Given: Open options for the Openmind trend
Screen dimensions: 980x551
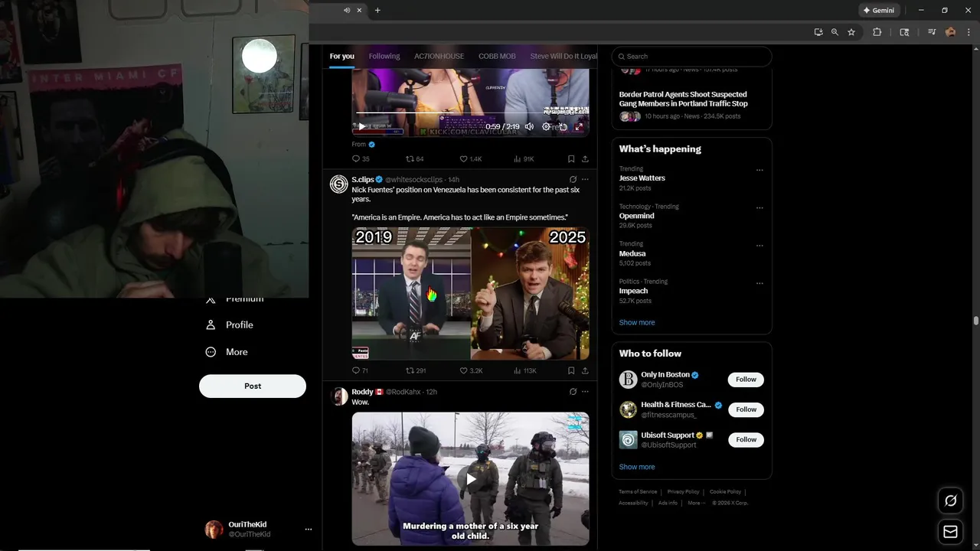Looking at the screenshot, I should tap(759, 207).
